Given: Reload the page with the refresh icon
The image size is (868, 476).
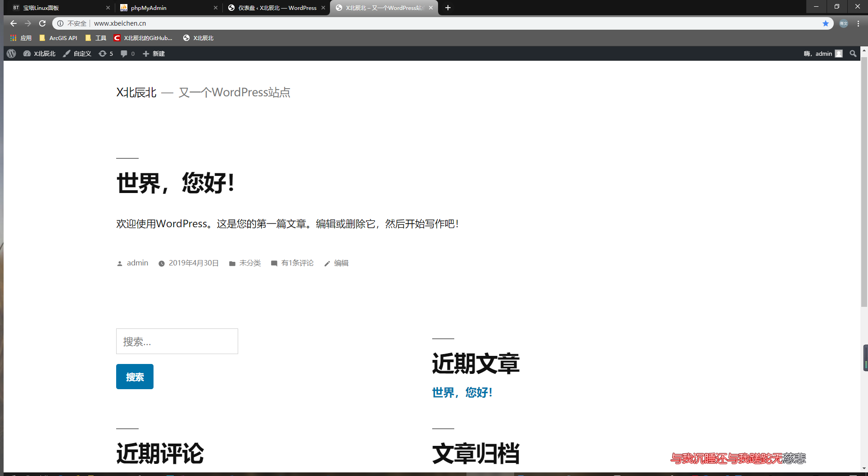Looking at the screenshot, I should (x=42, y=23).
